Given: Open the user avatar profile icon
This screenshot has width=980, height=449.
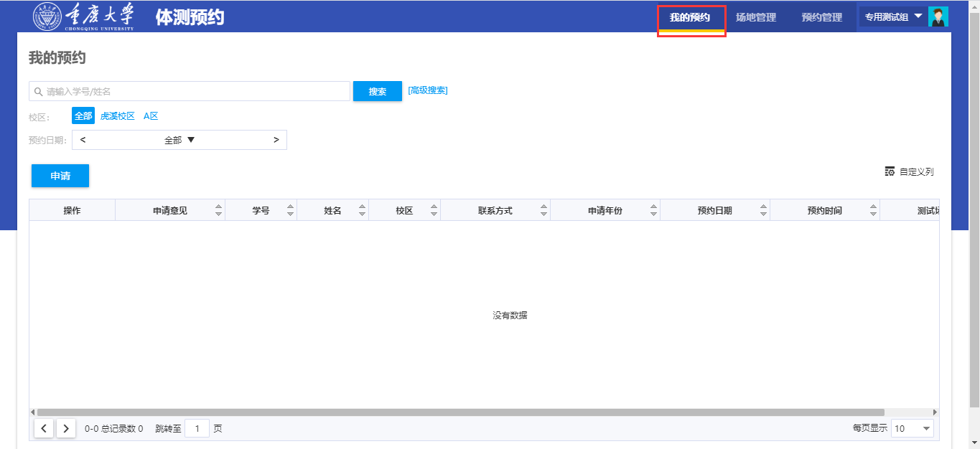Looking at the screenshot, I should [x=938, y=16].
